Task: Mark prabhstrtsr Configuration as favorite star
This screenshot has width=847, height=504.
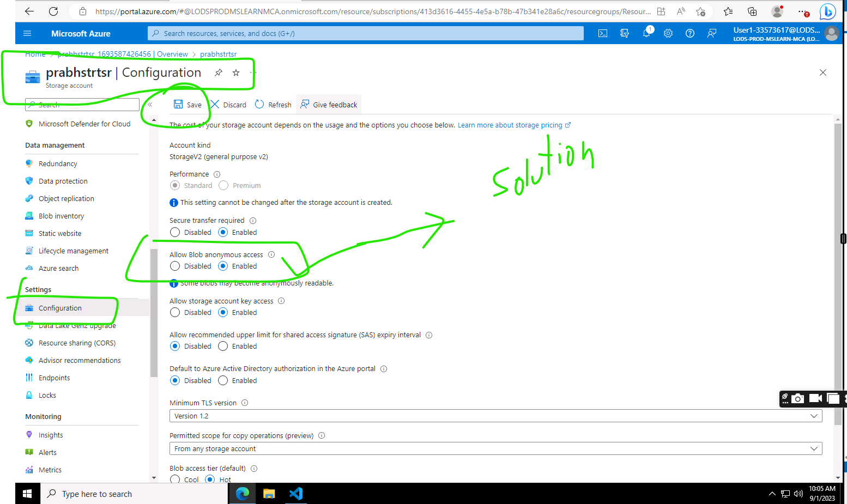Action: 235,72
